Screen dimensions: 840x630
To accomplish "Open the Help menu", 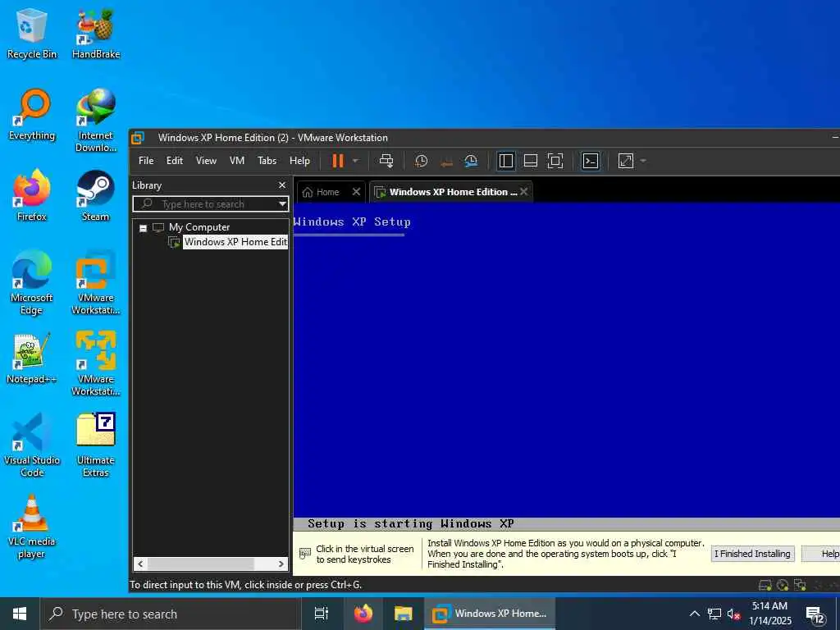I will [x=299, y=161].
